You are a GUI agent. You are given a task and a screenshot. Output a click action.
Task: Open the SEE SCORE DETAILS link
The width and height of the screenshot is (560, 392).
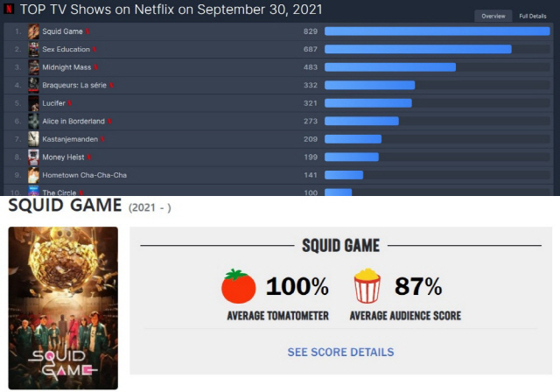pyautogui.click(x=340, y=352)
